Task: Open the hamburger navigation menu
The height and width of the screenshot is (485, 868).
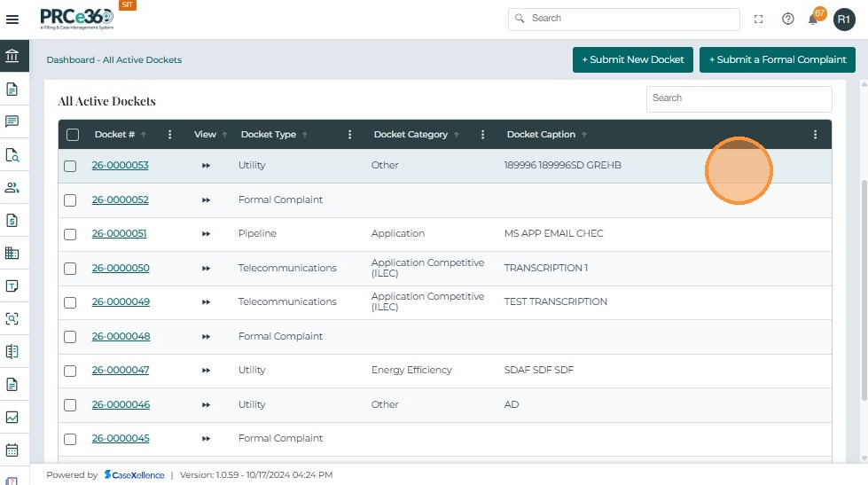Action: [12, 19]
